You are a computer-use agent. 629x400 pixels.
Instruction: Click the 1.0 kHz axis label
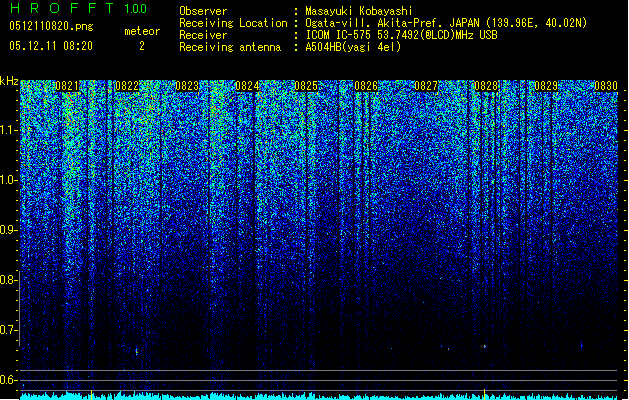point(9,180)
